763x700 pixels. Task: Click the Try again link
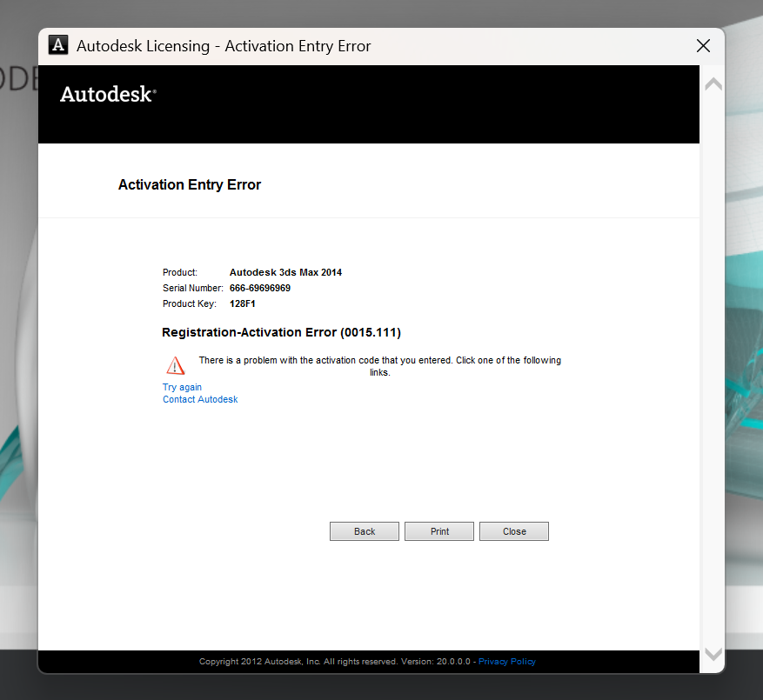pos(182,387)
